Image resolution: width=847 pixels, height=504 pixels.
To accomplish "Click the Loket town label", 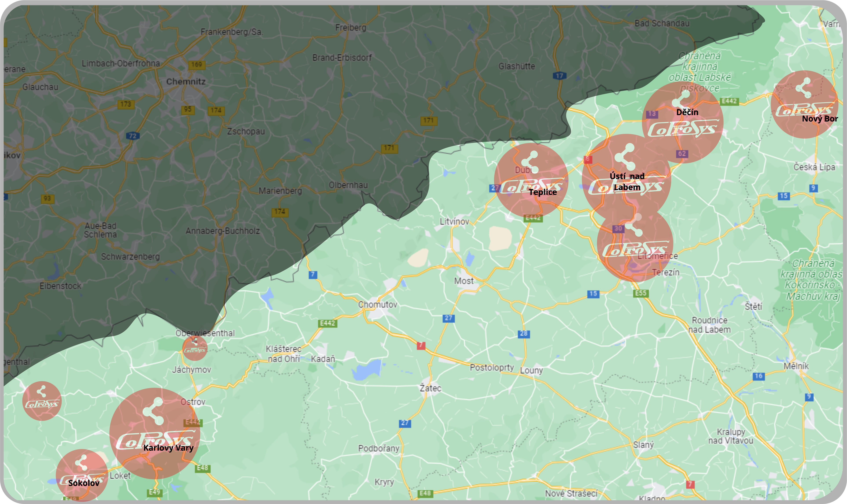I will [120, 475].
